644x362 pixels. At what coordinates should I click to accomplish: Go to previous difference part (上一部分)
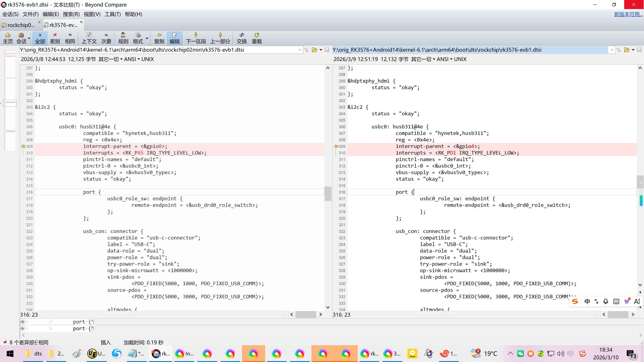(x=220, y=38)
